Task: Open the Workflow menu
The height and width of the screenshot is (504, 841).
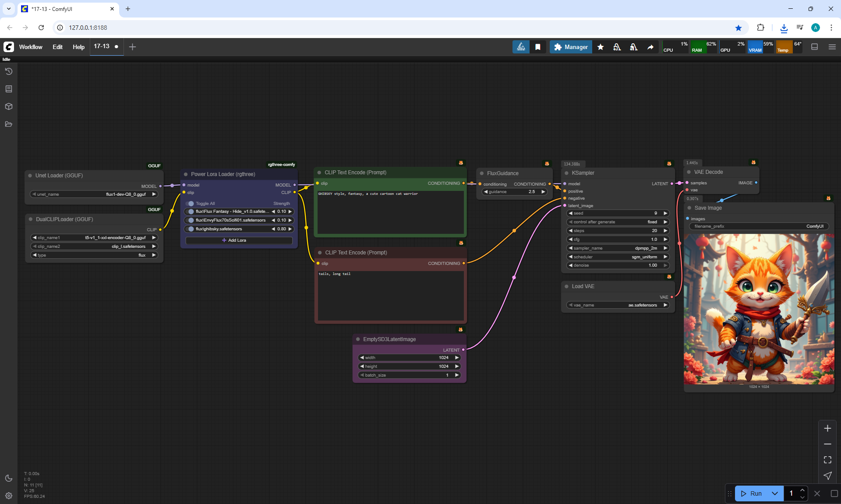Action: pos(31,47)
